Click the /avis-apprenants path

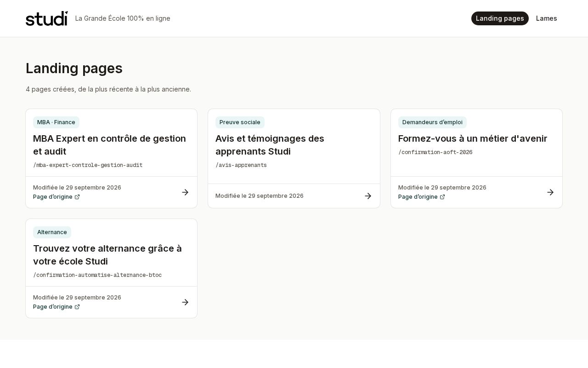(x=241, y=165)
